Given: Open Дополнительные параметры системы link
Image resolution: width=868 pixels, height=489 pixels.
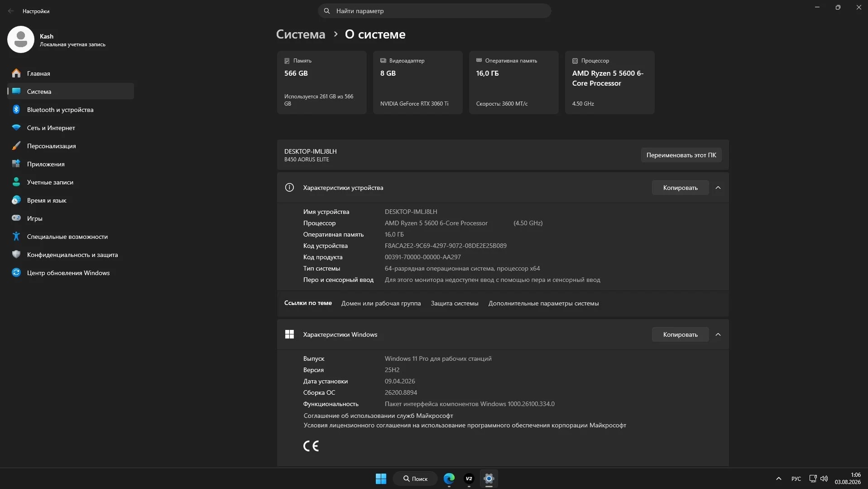Looking at the screenshot, I should (543, 303).
